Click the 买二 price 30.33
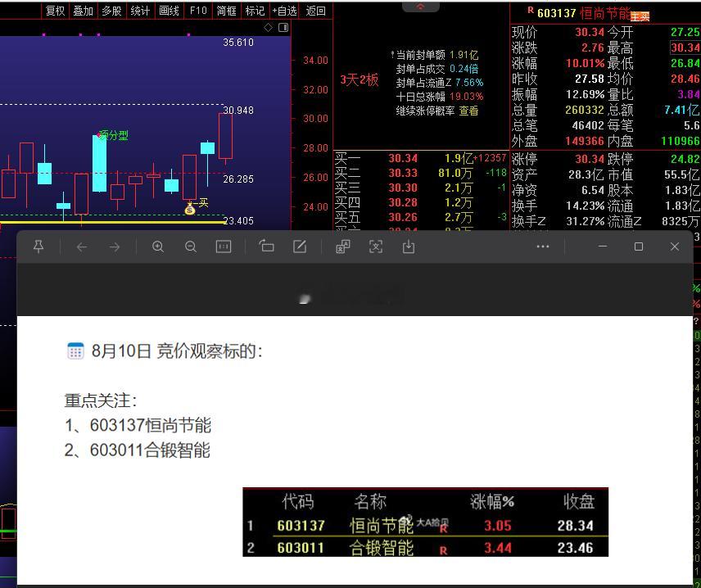Image resolution: width=701 pixels, height=588 pixels. tap(403, 173)
